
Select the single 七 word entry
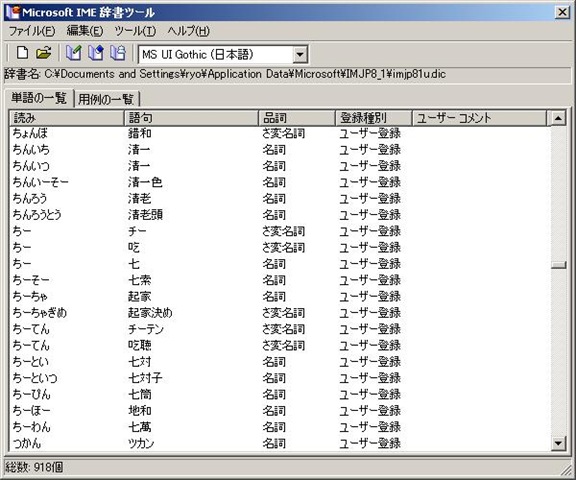(x=134, y=264)
